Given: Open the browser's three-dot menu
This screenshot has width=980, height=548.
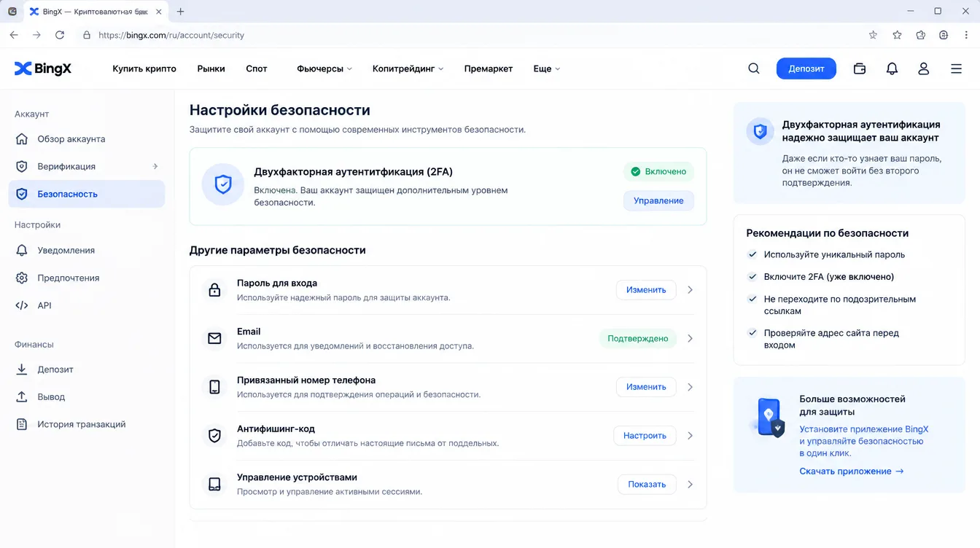Looking at the screenshot, I should [967, 35].
